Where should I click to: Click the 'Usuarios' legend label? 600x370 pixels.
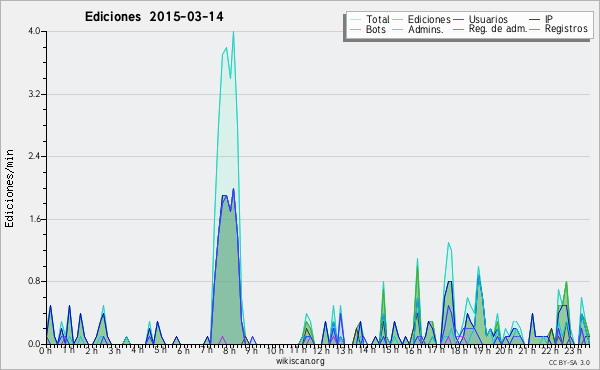(x=488, y=19)
